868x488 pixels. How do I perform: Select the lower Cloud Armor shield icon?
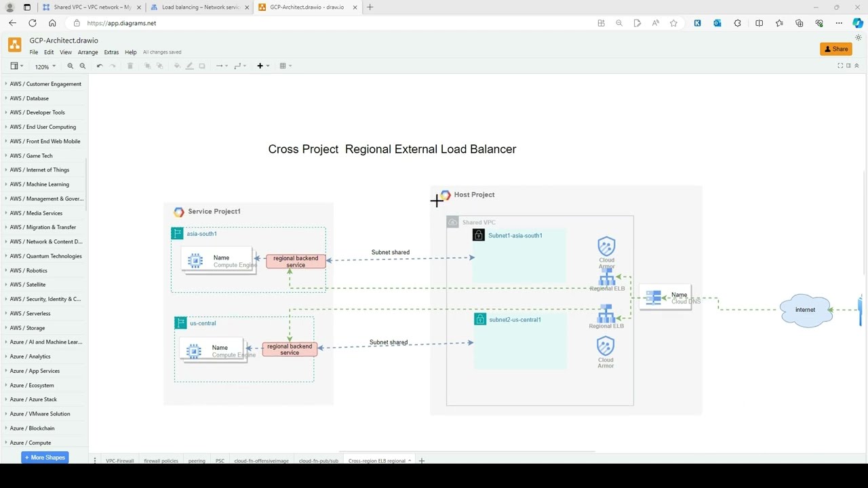pyautogui.click(x=606, y=346)
